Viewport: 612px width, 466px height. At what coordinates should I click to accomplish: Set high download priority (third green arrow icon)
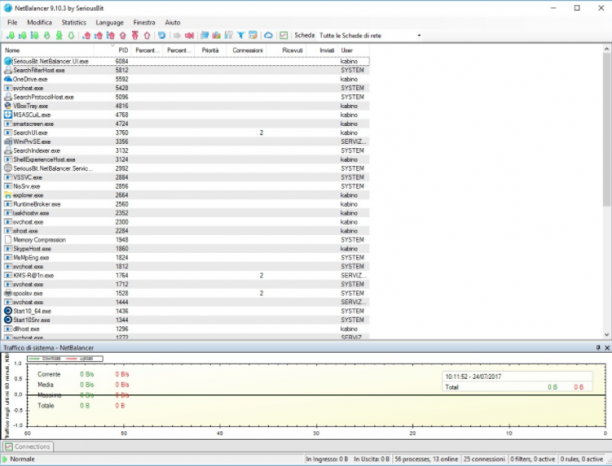coord(34,36)
